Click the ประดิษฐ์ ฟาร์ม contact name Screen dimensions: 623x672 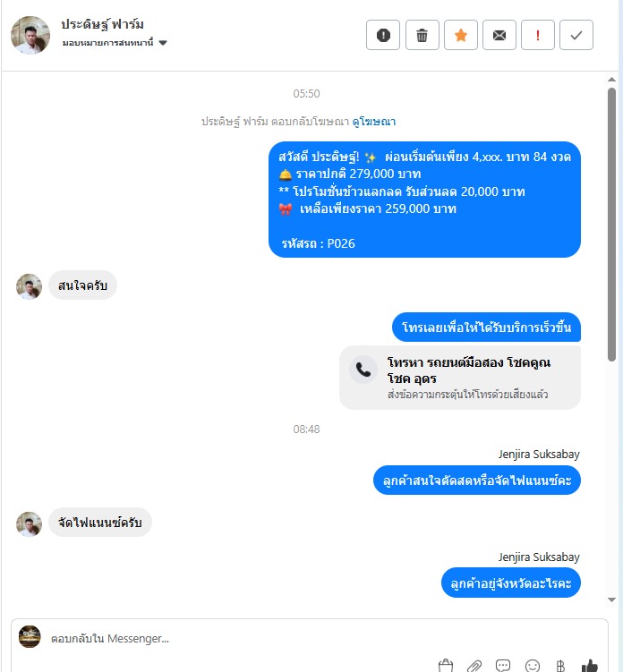102,24
